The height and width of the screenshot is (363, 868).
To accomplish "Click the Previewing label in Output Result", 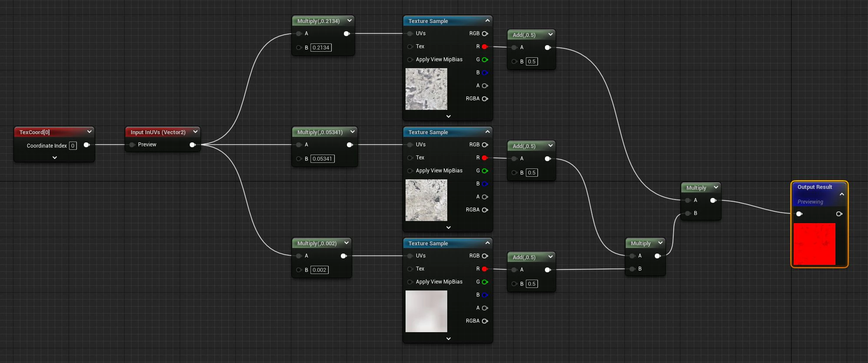I will 810,202.
